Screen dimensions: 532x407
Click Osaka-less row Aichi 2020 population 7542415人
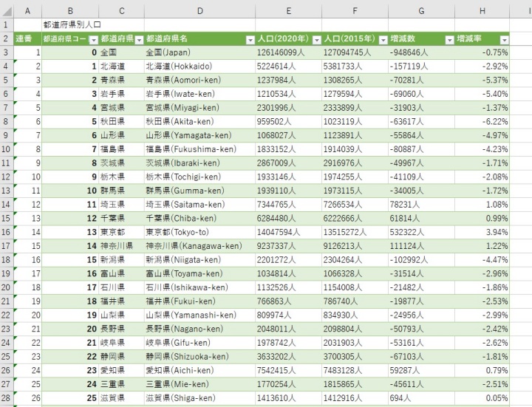coord(288,371)
